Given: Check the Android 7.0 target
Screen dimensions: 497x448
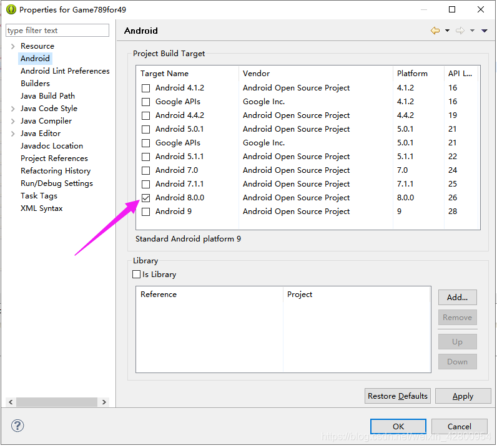Looking at the screenshot, I should (146, 170).
